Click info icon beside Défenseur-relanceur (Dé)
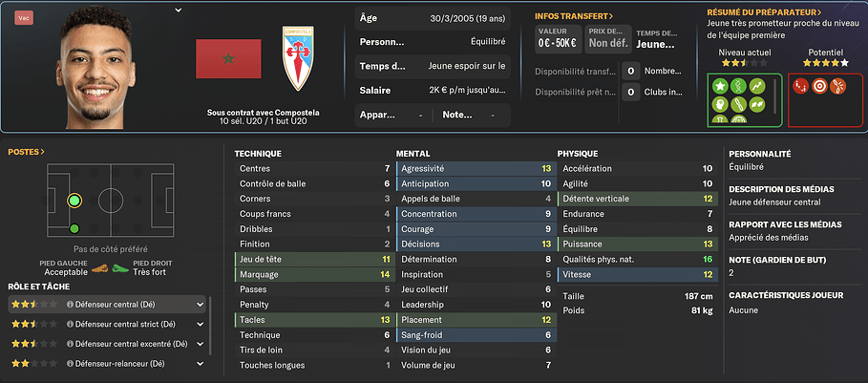Image resolution: width=868 pixels, height=383 pixels. [71, 364]
